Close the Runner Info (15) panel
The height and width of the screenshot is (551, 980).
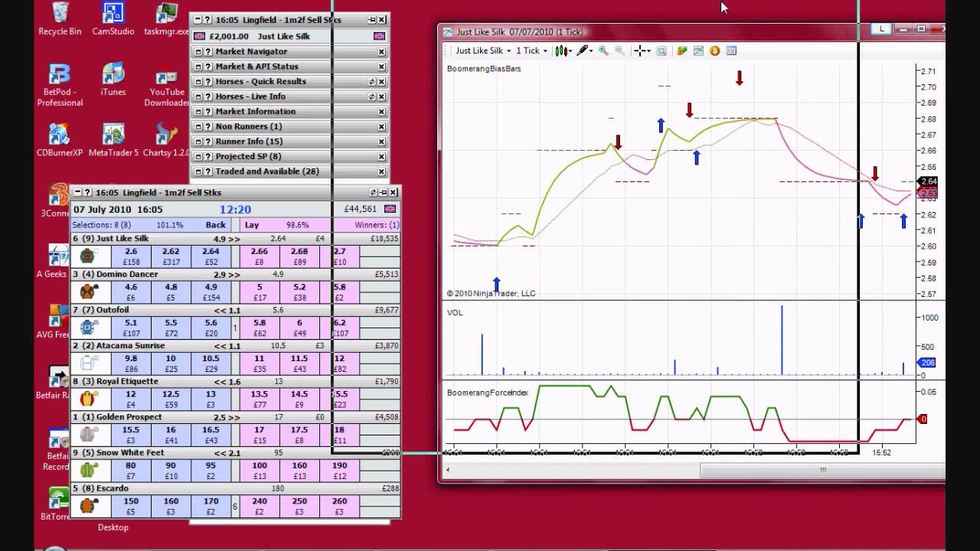coord(381,142)
